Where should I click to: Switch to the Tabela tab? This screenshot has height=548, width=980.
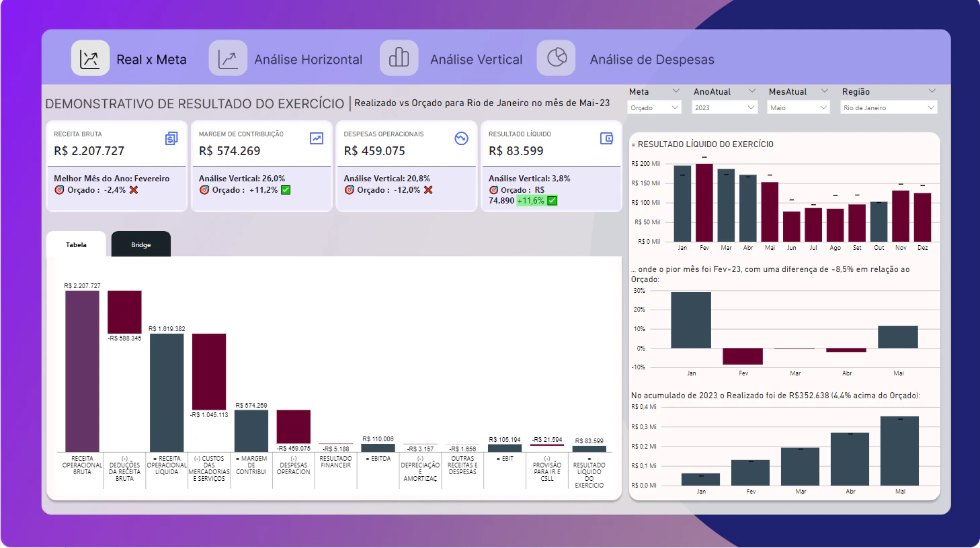[76, 244]
